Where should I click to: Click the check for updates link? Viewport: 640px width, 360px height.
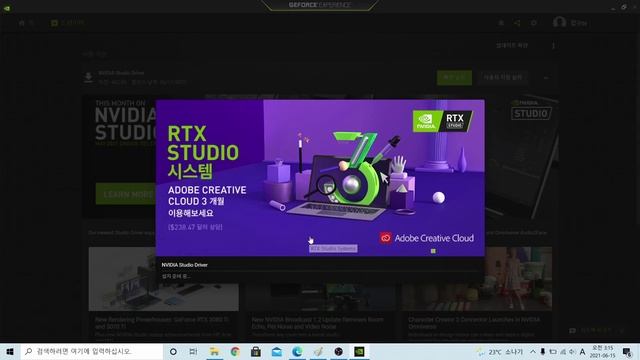click(512, 45)
